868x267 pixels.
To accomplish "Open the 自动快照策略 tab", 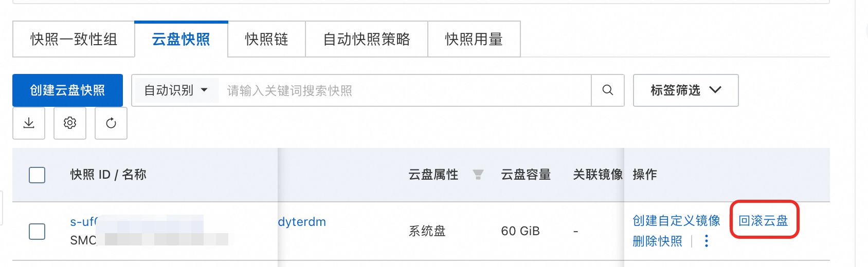I will tap(366, 39).
